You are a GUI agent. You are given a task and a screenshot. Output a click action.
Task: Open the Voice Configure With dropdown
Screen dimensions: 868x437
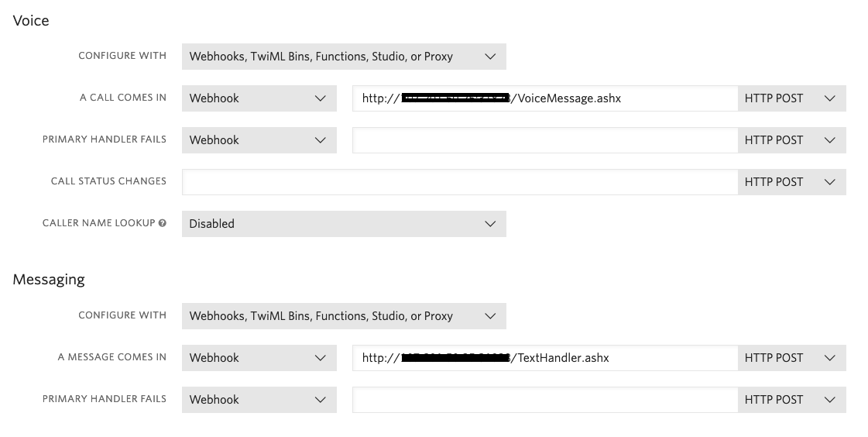(344, 57)
